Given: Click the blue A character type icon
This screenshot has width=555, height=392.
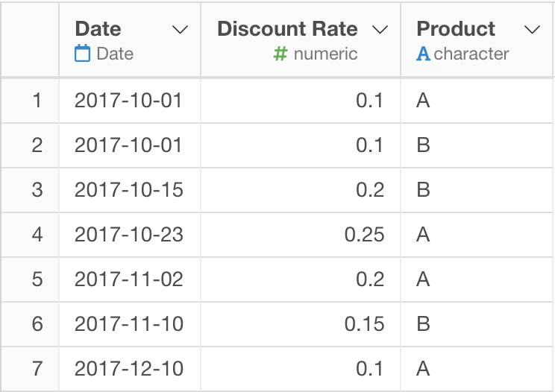Looking at the screenshot, I should [423, 54].
